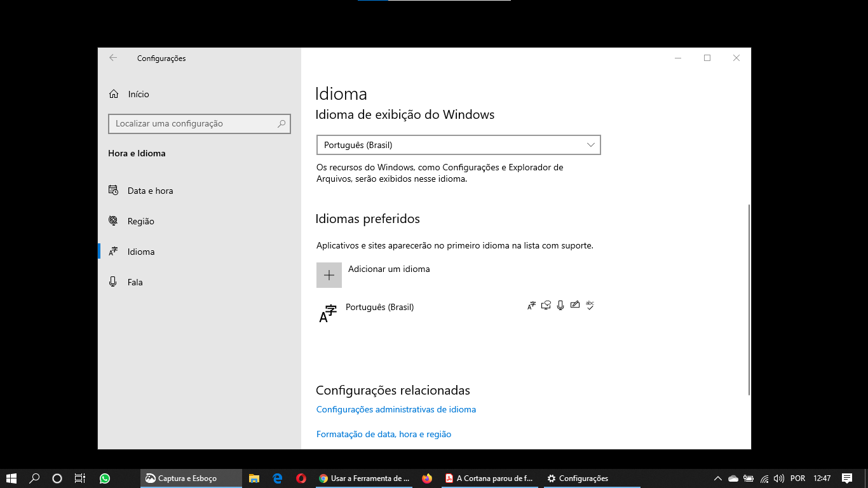
Task: Click the language pack A字 icon beside Português
Action: click(327, 314)
